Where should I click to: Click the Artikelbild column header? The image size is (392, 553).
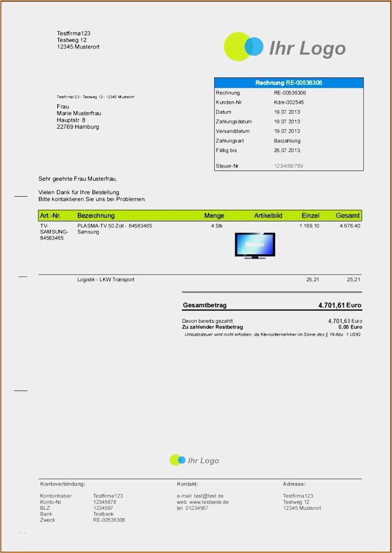(x=268, y=216)
